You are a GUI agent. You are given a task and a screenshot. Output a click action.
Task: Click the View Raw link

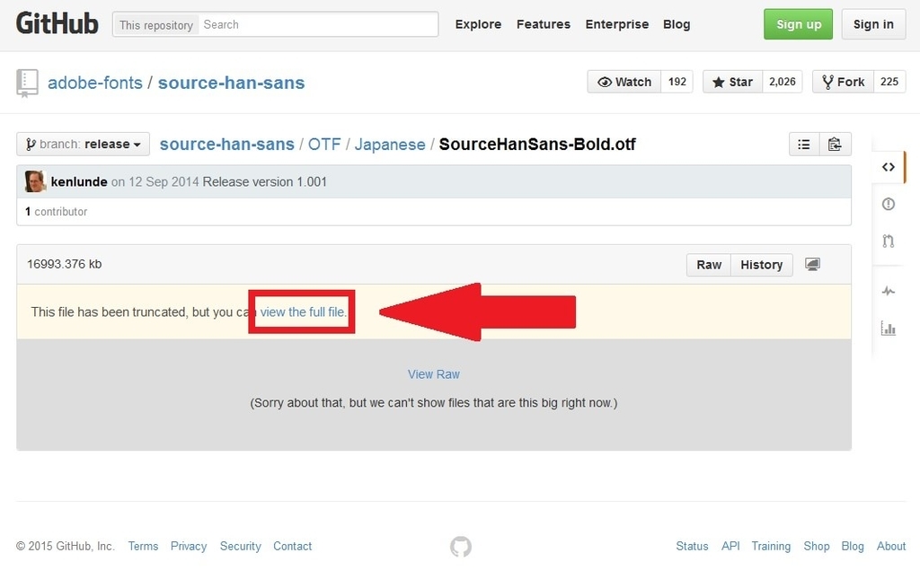434,374
